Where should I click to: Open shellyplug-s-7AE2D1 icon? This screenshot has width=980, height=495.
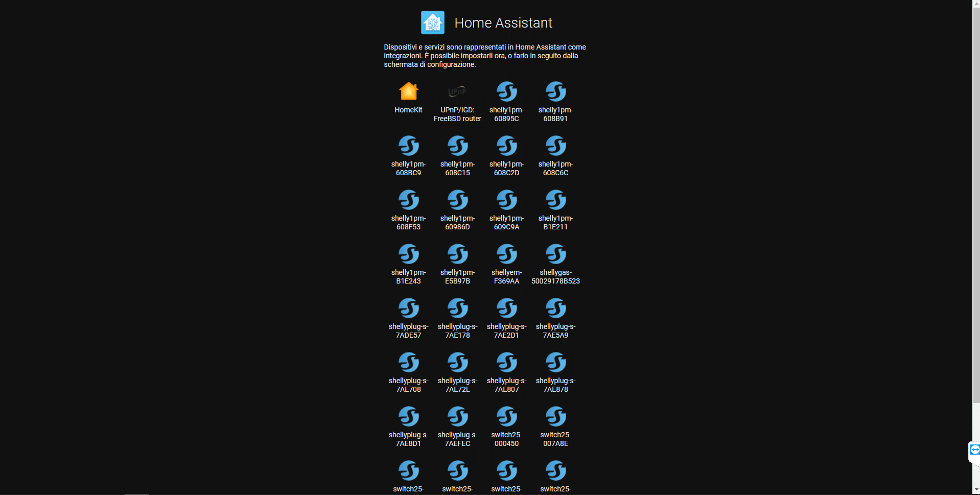point(506,308)
